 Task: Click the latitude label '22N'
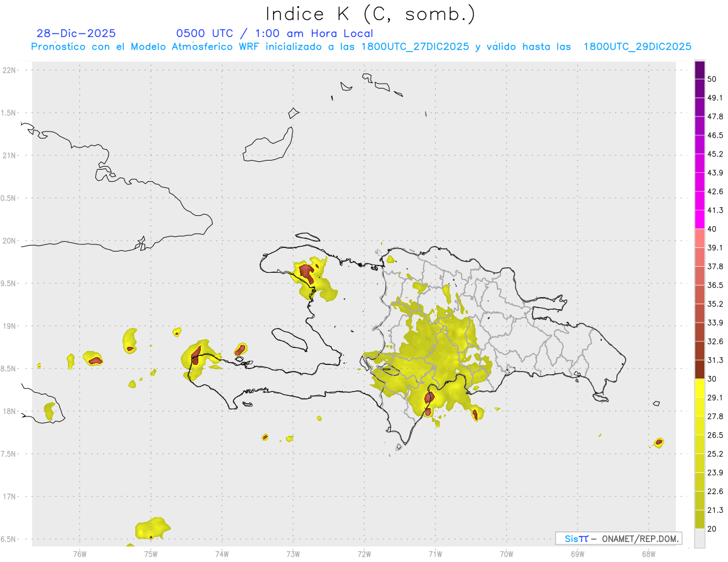[10, 70]
